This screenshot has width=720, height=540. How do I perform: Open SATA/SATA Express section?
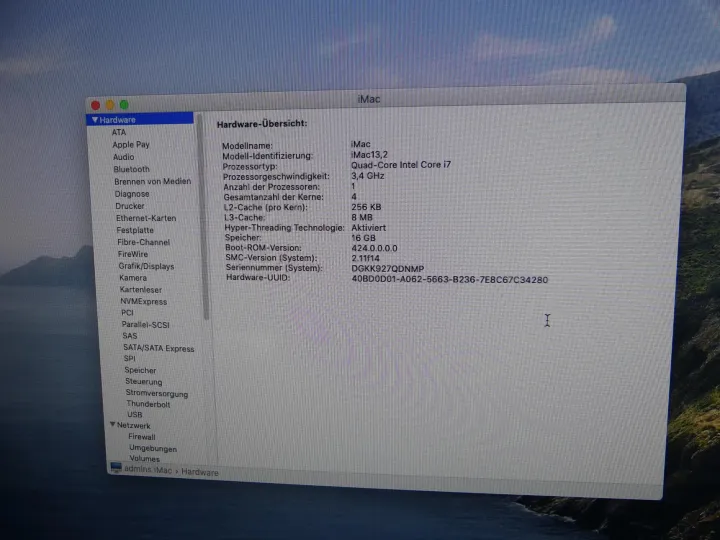158,348
